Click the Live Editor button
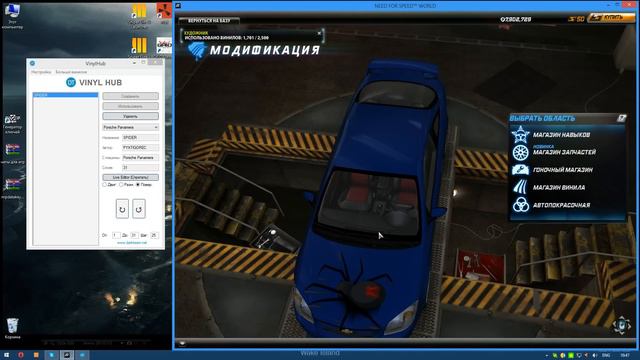This screenshot has height=360, width=640. coord(130,177)
